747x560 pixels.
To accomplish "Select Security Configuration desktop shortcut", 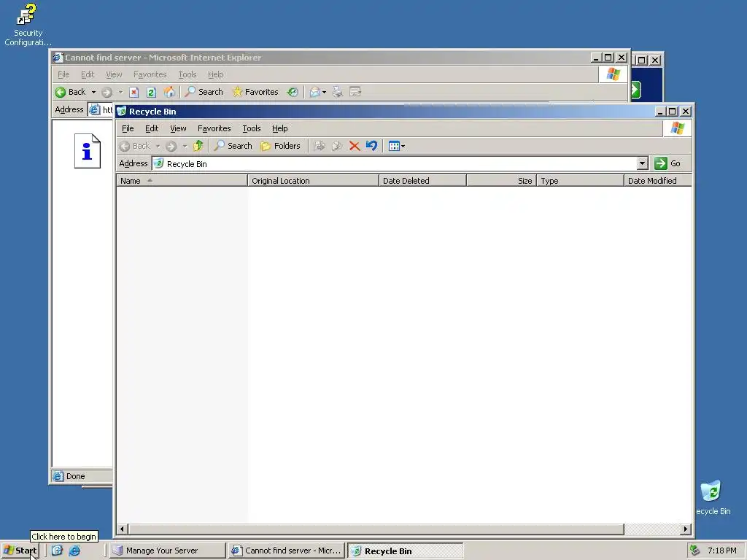I will point(28,24).
